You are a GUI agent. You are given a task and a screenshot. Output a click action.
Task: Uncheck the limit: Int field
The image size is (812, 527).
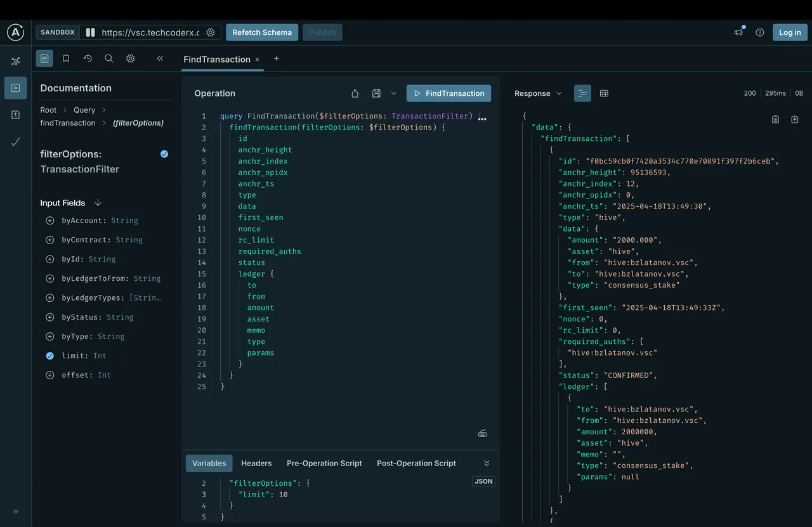point(49,356)
